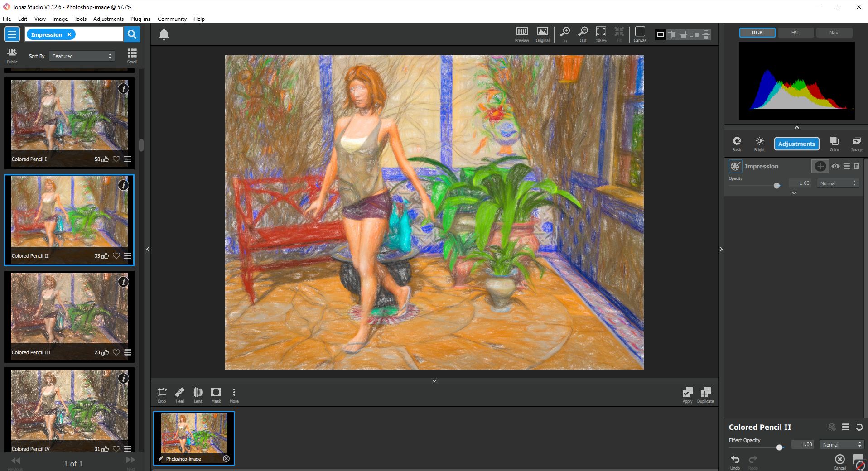Open Colored Pencil II effect menu
Viewport: 868px width, 471px height.
[x=845, y=427]
